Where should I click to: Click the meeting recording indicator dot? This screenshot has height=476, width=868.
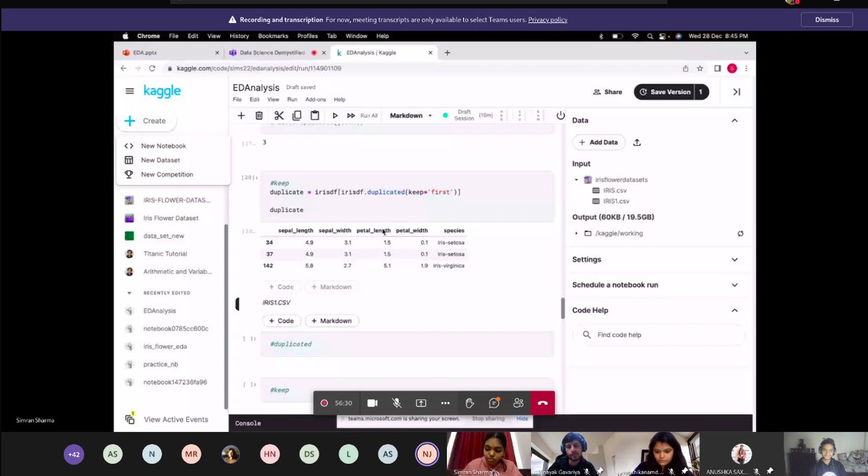tap(323, 403)
